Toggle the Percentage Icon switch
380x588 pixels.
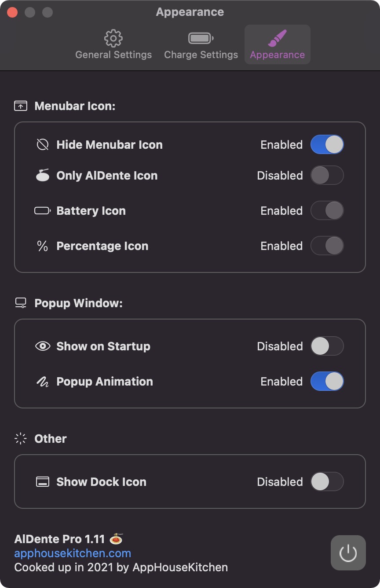pyautogui.click(x=327, y=246)
